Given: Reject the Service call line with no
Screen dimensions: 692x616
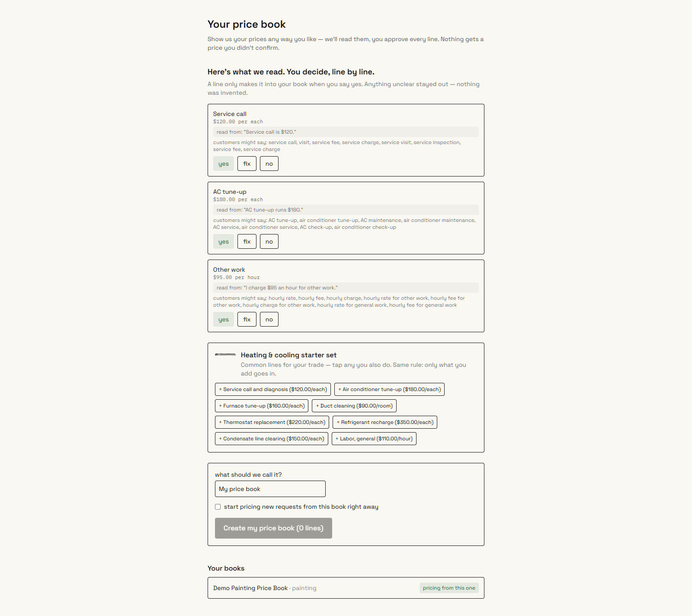Looking at the screenshot, I should 269,164.
